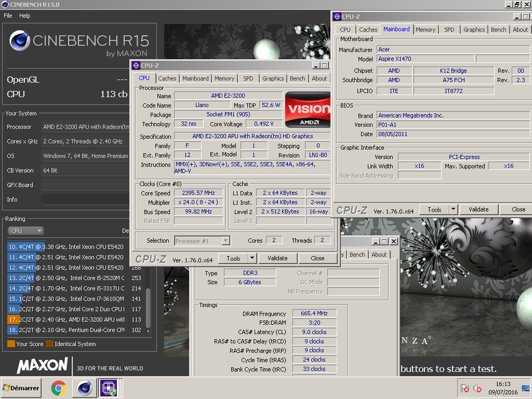The width and height of the screenshot is (532, 399).
Task: Expand Tools dropdown arrow in front CPU-Z
Action: 252,259
